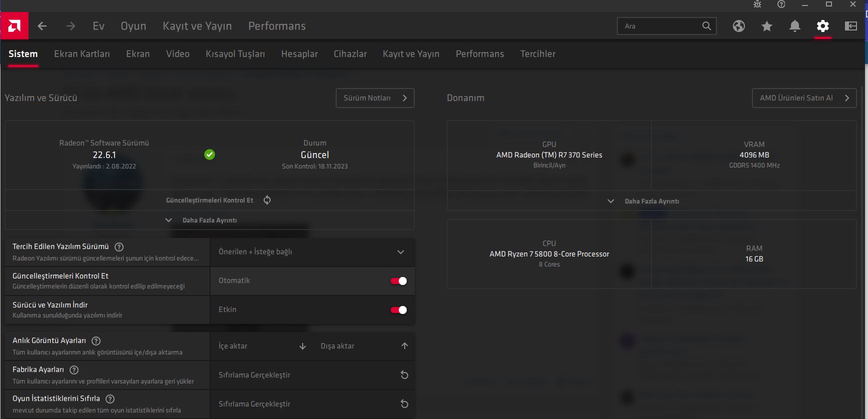Switch to the Ekran tab
868x419 pixels.
(138, 54)
